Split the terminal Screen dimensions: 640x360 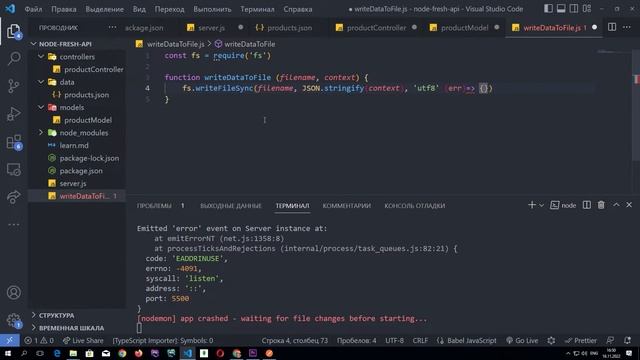(587, 205)
